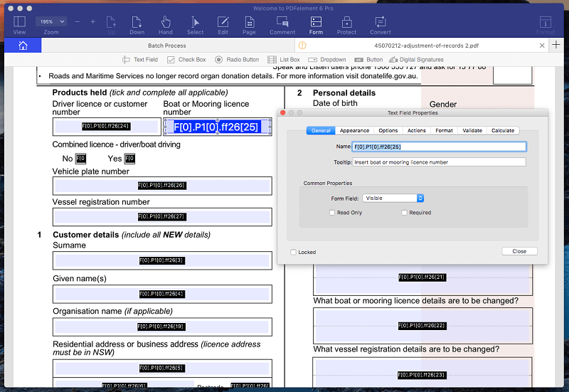The image size is (569, 392).
Task: Choose the Check Box form tool
Action: pyautogui.click(x=186, y=60)
